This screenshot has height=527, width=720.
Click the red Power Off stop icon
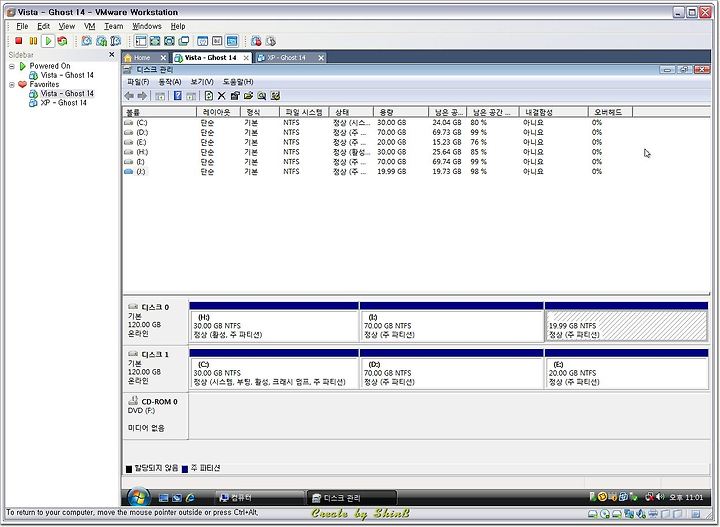click(x=18, y=41)
